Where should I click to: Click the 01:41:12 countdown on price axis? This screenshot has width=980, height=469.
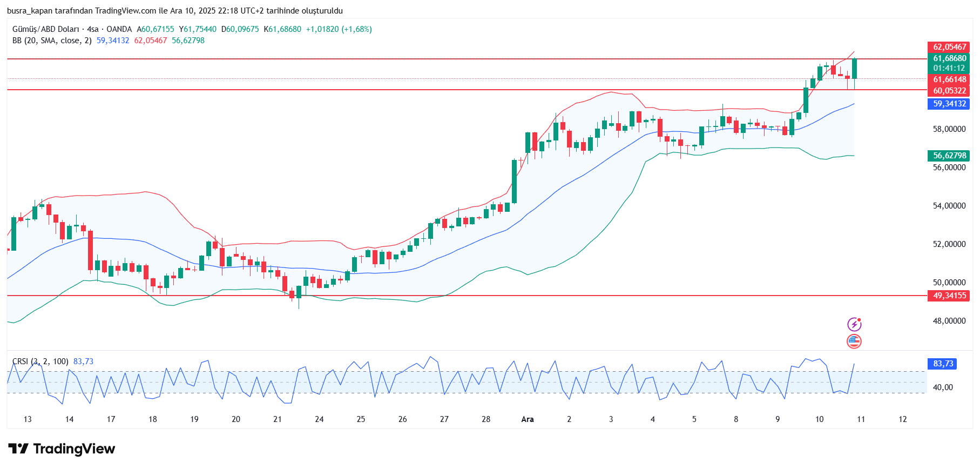[949, 68]
